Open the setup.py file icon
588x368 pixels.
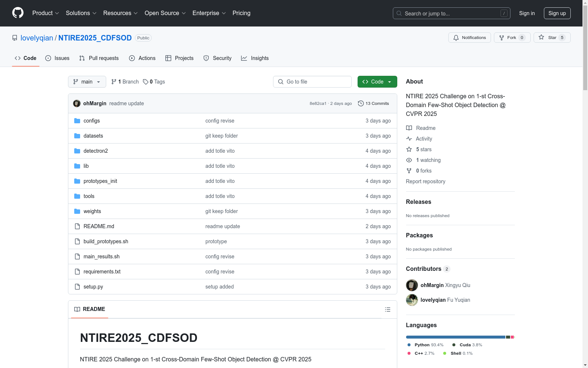77,287
